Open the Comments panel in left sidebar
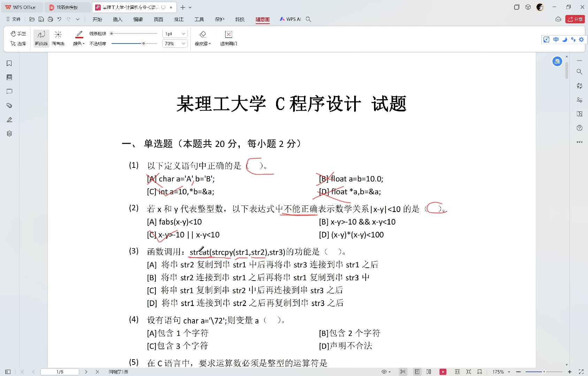This screenshot has width=588, height=376. point(9,91)
